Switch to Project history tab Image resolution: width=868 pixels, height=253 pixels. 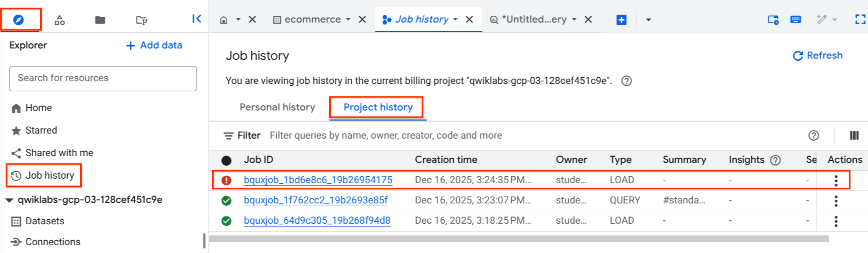tap(378, 107)
